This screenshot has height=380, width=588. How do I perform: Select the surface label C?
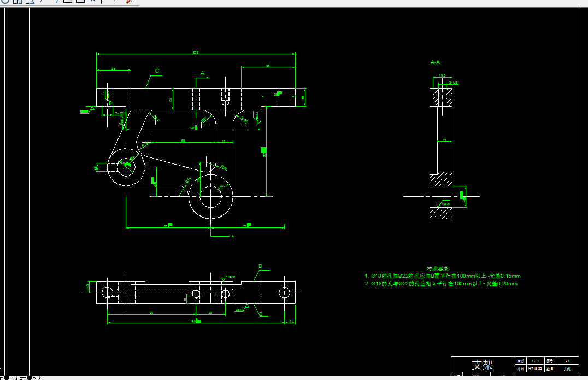point(157,71)
